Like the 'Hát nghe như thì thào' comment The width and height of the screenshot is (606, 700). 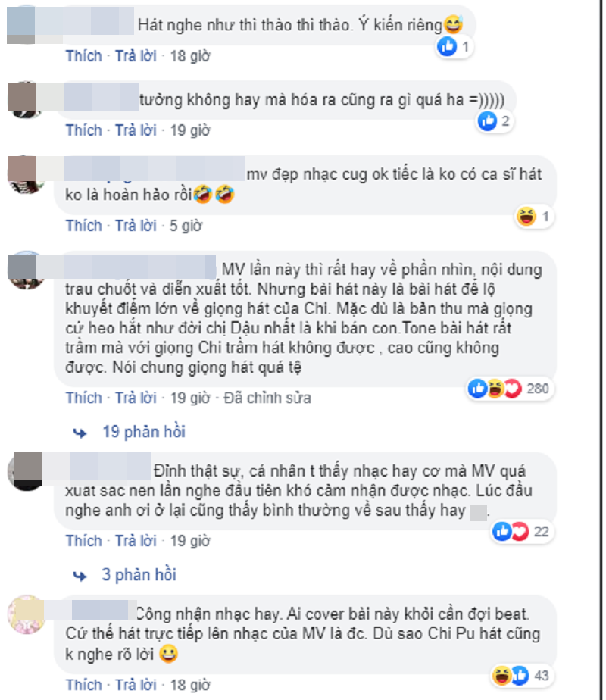click(84, 56)
